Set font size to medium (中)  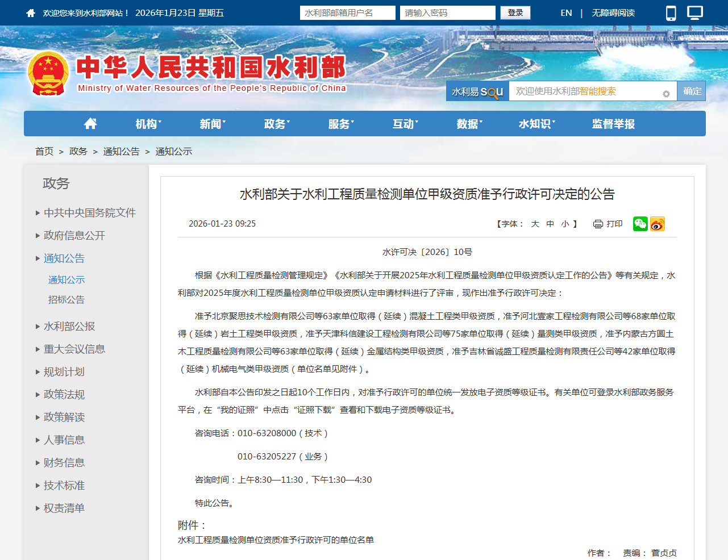coord(550,224)
